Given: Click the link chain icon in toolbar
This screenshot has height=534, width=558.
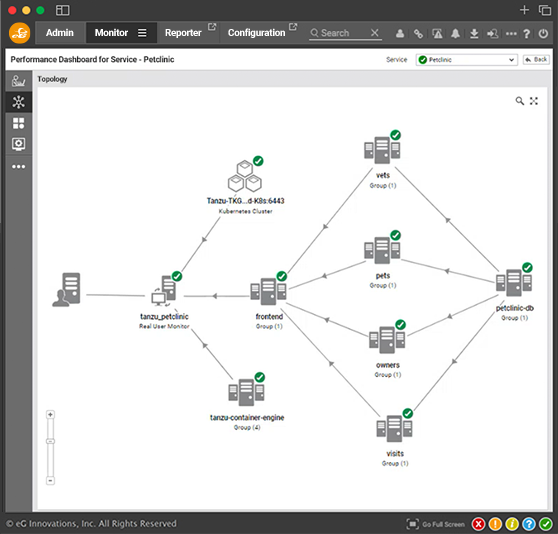Looking at the screenshot, I should 418,33.
